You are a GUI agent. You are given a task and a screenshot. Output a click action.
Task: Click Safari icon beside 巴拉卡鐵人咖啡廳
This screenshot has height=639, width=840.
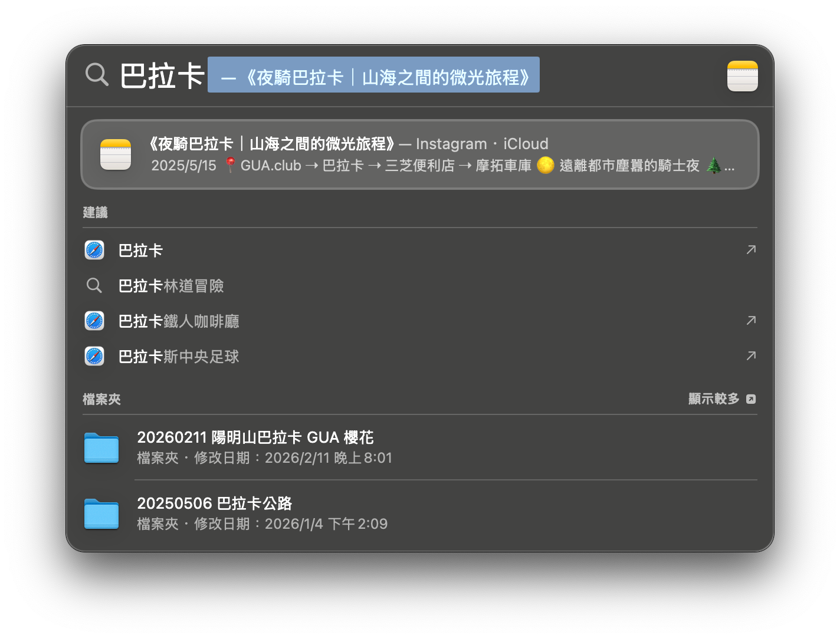coord(94,321)
